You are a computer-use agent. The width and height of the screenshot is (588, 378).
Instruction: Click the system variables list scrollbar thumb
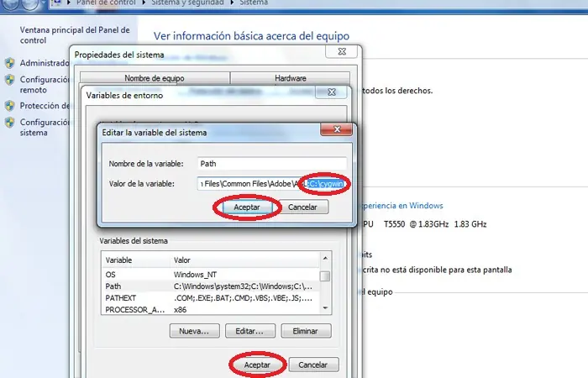[325, 276]
